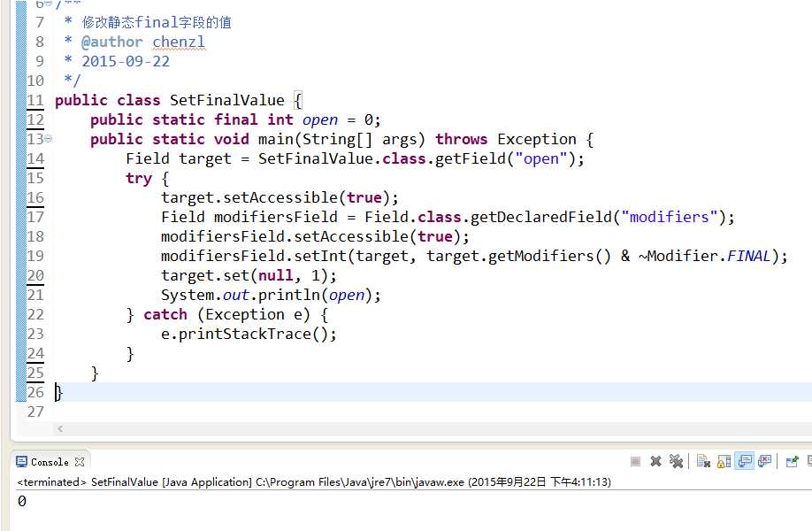This screenshot has height=531, width=812.
Task: Toggle show console on standard error change
Action: (x=765, y=461)
